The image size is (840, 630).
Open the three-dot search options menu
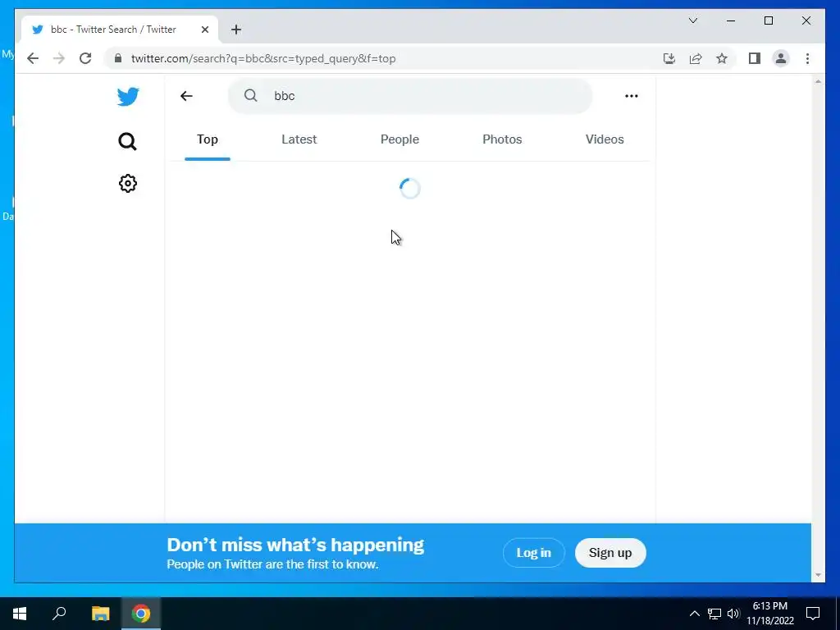coord(631,96)
